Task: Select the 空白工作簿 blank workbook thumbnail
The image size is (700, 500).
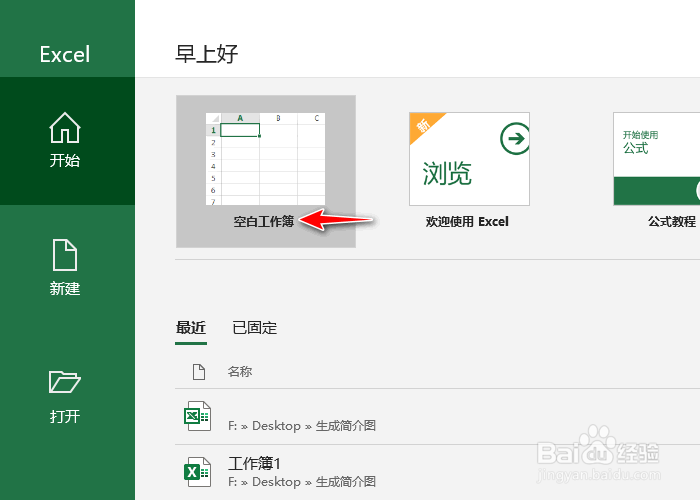Action: click(x=265, y=159)
